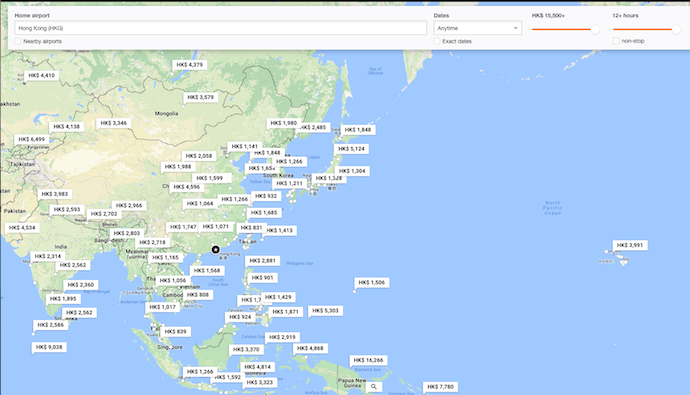
Task: Open the Dates Anytime dropdown
Action: coord(477,28)
